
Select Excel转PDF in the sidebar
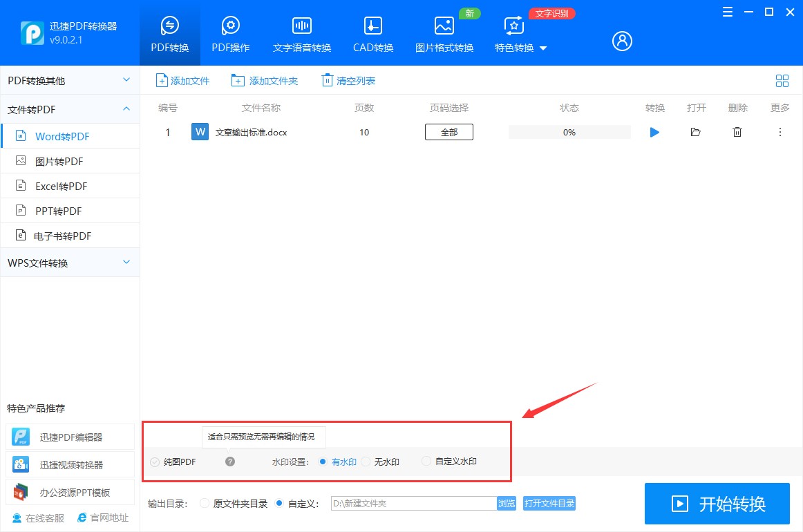click(x=70, y=186)
